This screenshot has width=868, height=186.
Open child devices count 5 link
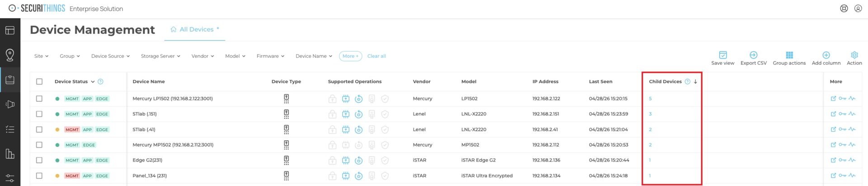650,99
